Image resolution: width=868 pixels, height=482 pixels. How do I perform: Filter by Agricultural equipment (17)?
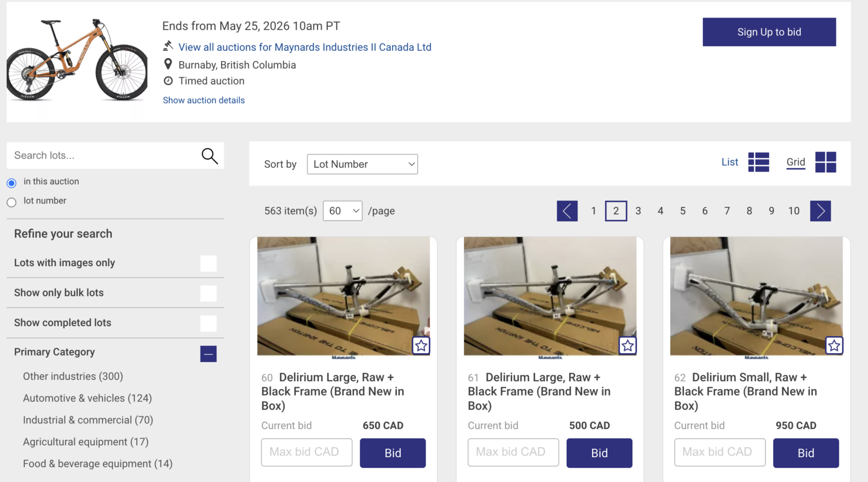[86, 442]
